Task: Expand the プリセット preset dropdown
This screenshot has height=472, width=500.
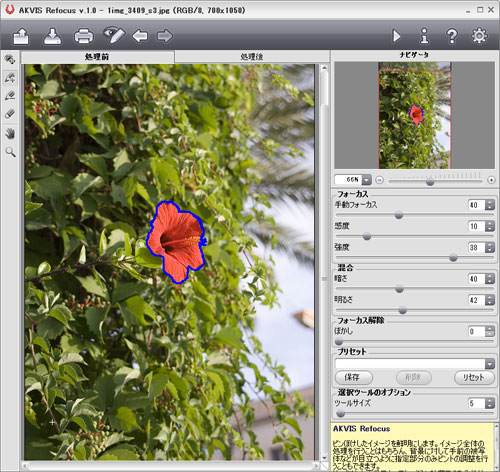Action: 489,364
